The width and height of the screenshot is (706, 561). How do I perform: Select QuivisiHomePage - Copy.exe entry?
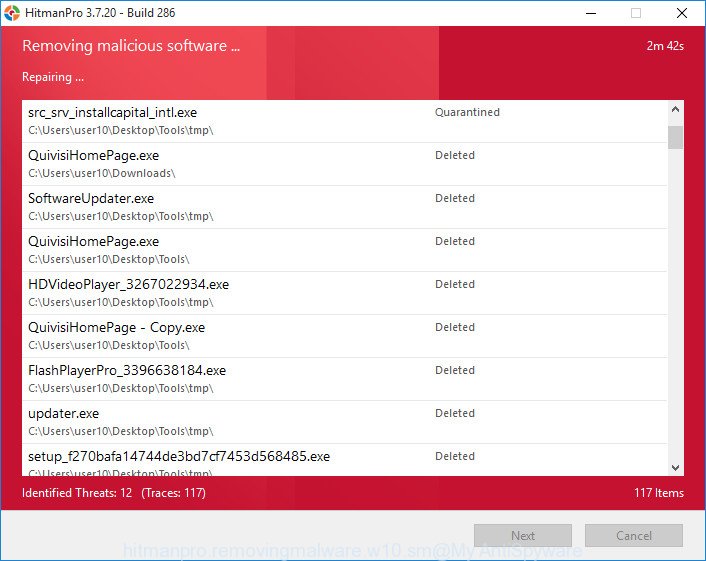coord(344,336)
